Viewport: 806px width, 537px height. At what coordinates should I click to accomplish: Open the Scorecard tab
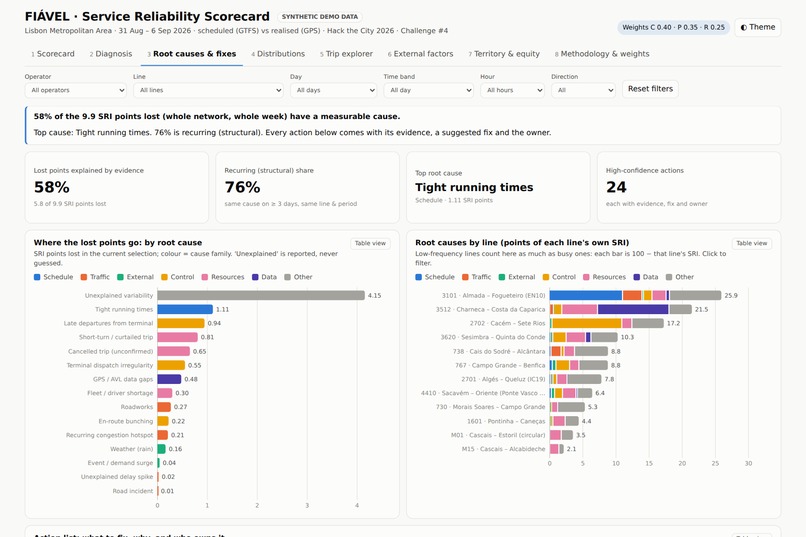52,54
